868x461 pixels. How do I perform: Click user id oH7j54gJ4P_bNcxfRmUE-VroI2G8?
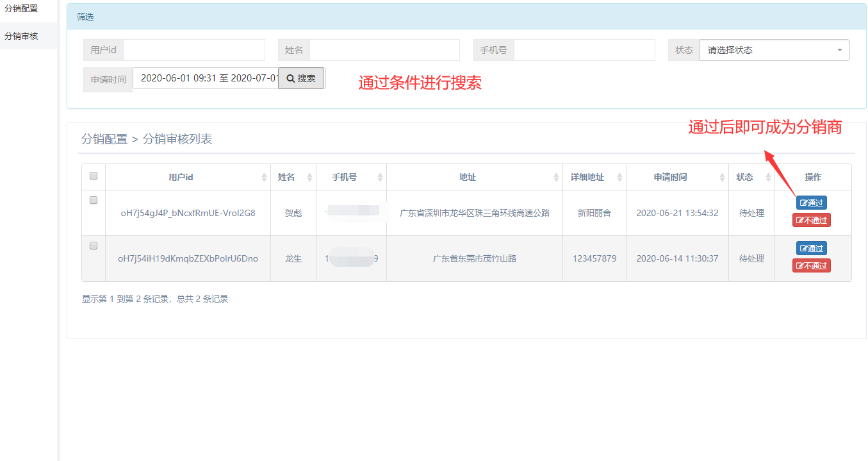(x=188, y=213)
